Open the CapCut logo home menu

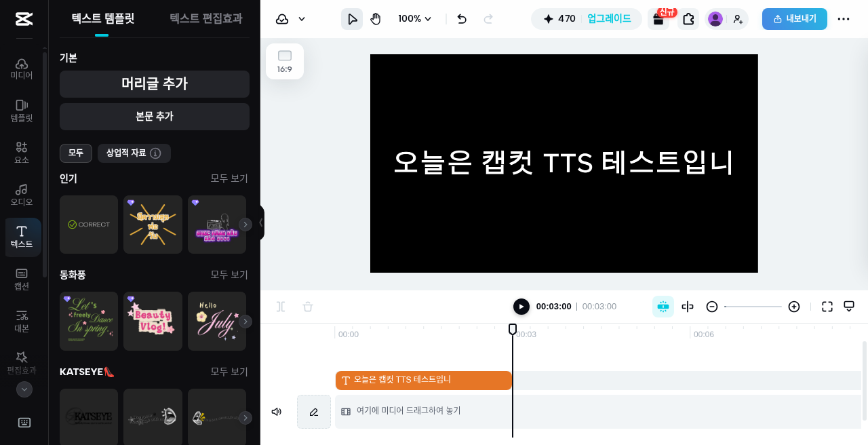point(24,19)
